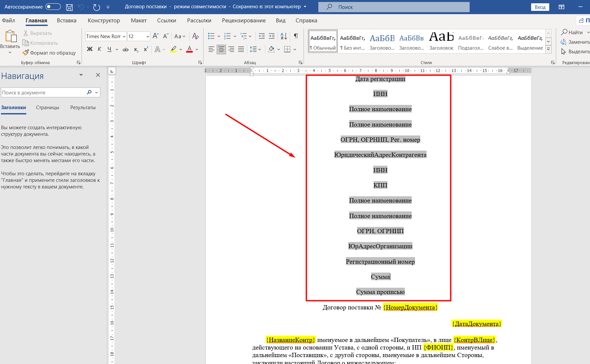
Task: Apply strikethrough formatting
Action: [x=126, y=49]
